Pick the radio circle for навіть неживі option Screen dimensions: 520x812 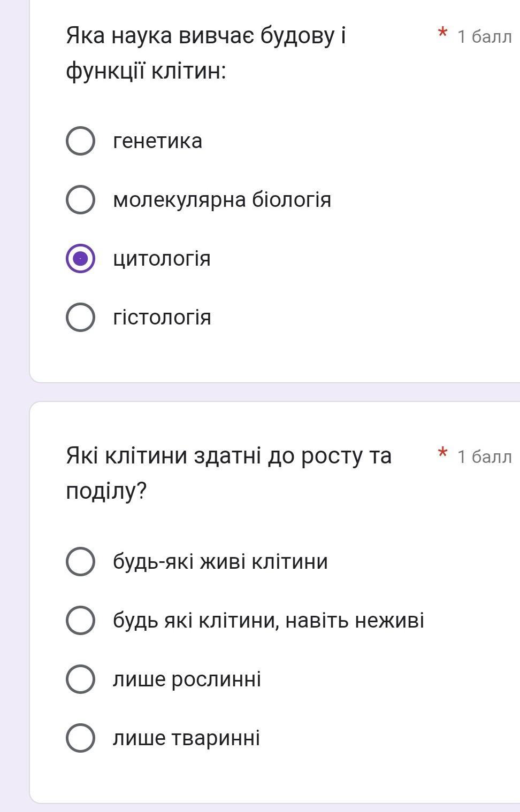tap(81, 621)
